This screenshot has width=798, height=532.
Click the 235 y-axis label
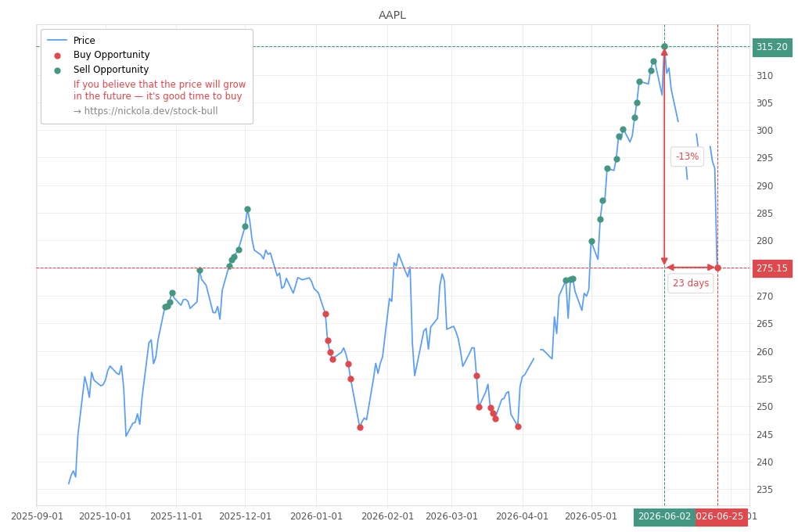point(764,490)
